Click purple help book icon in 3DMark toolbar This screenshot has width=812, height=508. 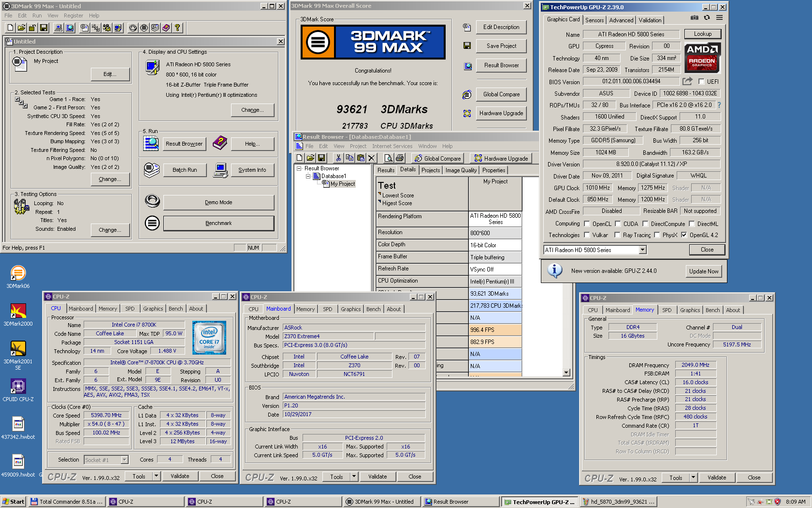point(166,28)
